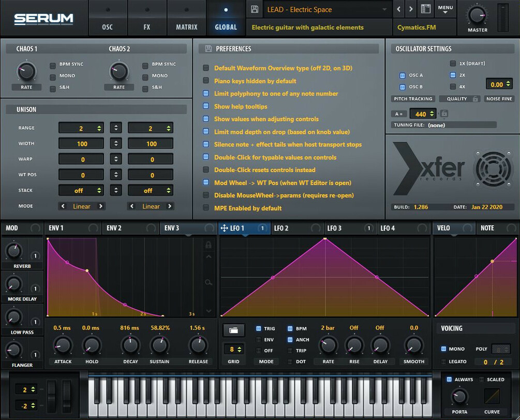Switch to the MATRIX tab

tap(186, 18)
